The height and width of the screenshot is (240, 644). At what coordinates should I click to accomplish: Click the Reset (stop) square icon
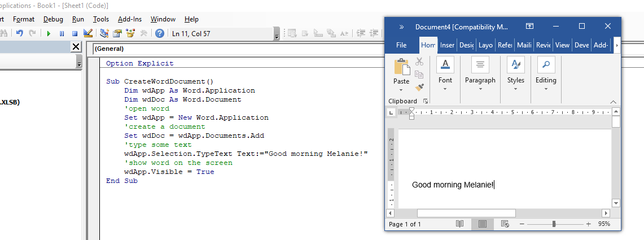(x=74, y=33)
